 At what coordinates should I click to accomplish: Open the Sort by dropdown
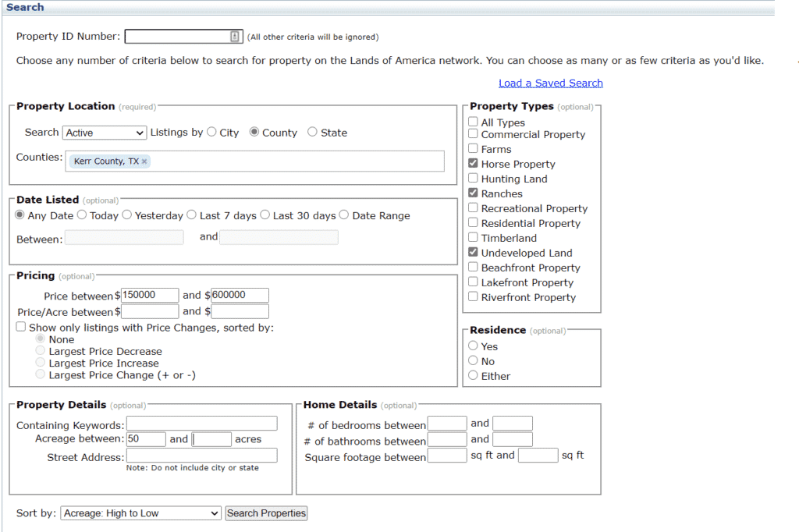tap(140, 512)
